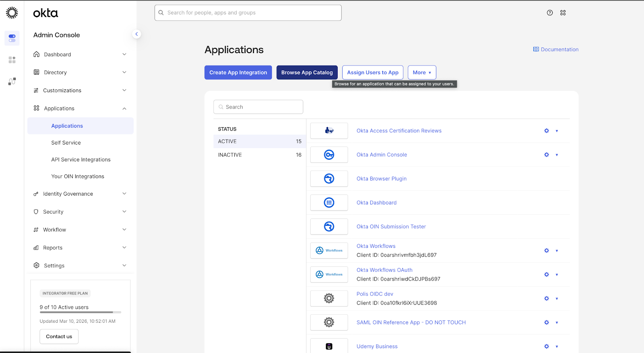
Task: Click the Okta Workflows OAuth app logo
Action: point(329,275)
